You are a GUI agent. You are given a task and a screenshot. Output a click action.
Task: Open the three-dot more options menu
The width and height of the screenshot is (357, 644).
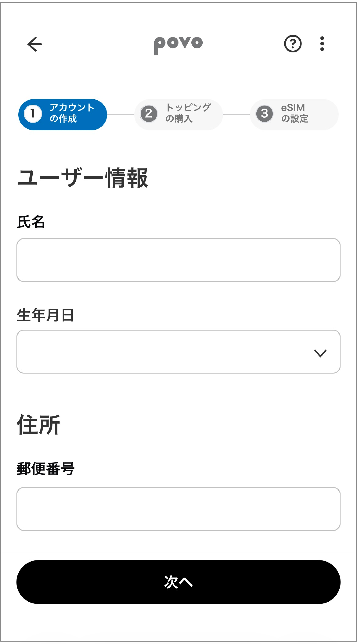click(x=322, y=44)
